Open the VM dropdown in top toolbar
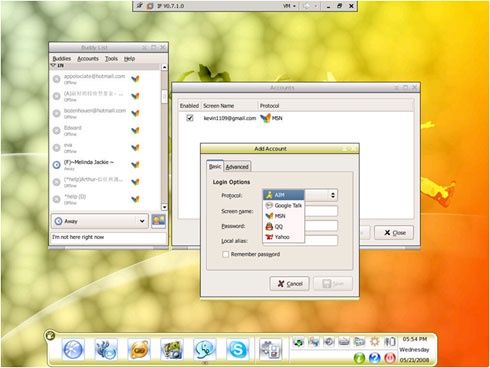The height and width of the screenshot is (368, 490). (289, 6)
